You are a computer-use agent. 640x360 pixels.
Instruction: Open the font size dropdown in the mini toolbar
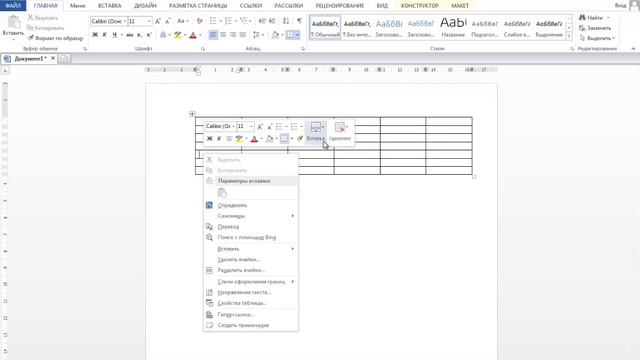pos(251,127)
